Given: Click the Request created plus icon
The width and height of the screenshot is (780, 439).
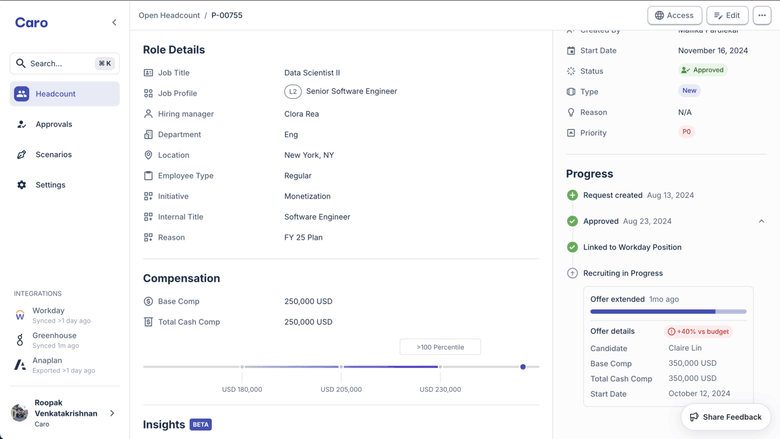Looking at the screenshot, I should (x=572, y=195).
